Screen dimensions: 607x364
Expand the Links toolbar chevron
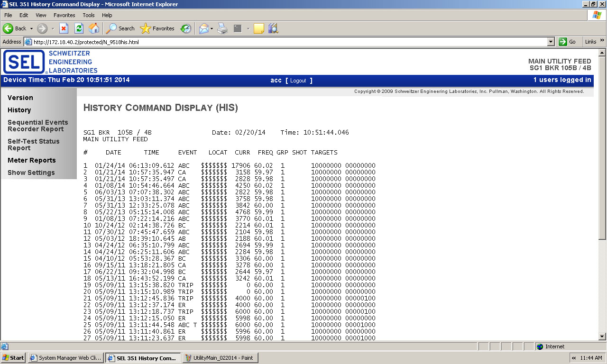602,42
